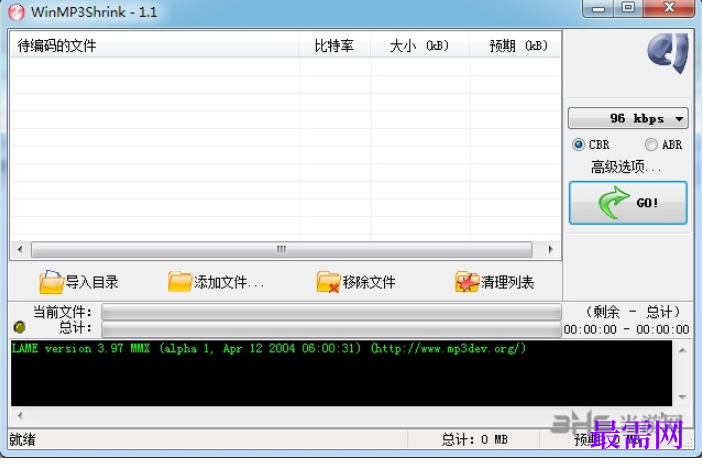The height and width of the screenshot is (466, 702).
Task: Click the 移除文件 button label
Action: point(369,282)
